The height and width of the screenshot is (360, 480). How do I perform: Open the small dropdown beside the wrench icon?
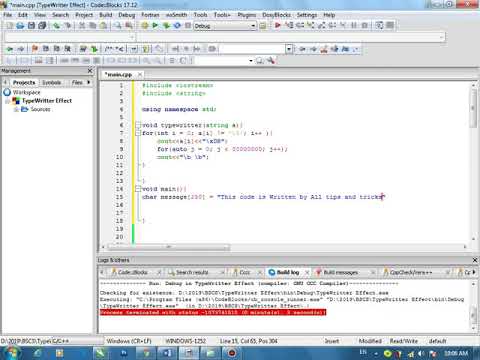tap(251, 61)
